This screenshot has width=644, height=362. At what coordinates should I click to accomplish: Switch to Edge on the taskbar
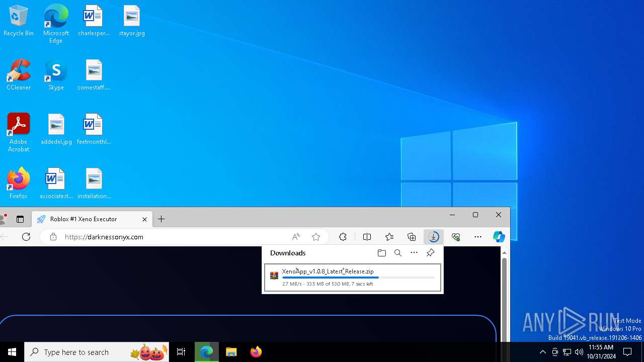tap(207, 352)
